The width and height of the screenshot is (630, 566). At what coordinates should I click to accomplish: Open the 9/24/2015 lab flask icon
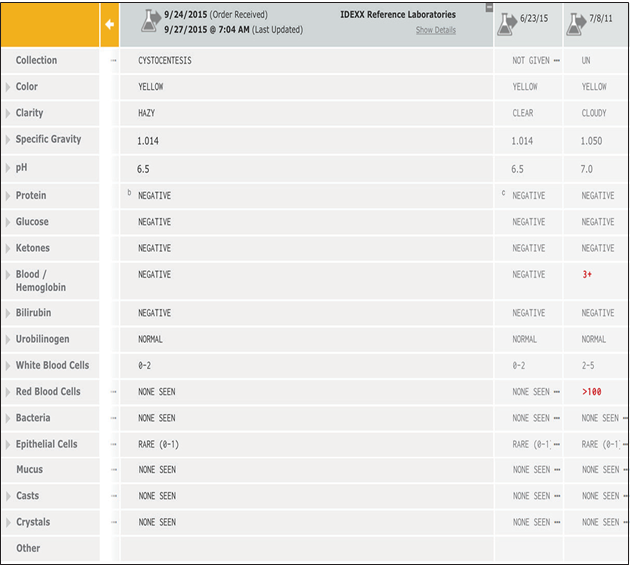tap(150, 21)
